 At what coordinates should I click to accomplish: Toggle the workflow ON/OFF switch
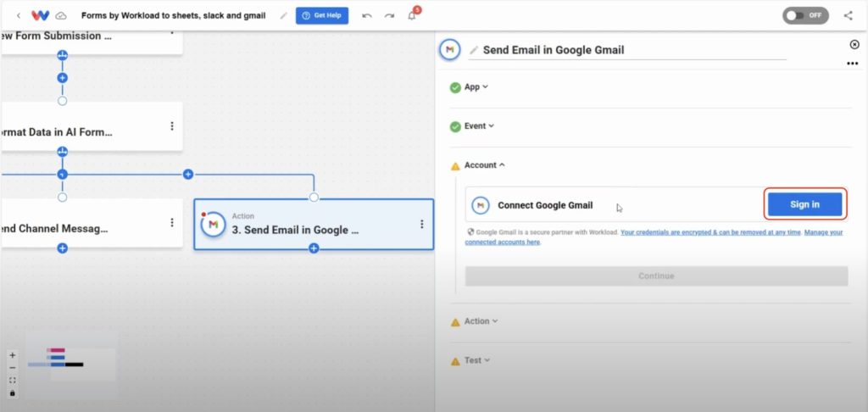pyautogui.click(x=805, y=15)
